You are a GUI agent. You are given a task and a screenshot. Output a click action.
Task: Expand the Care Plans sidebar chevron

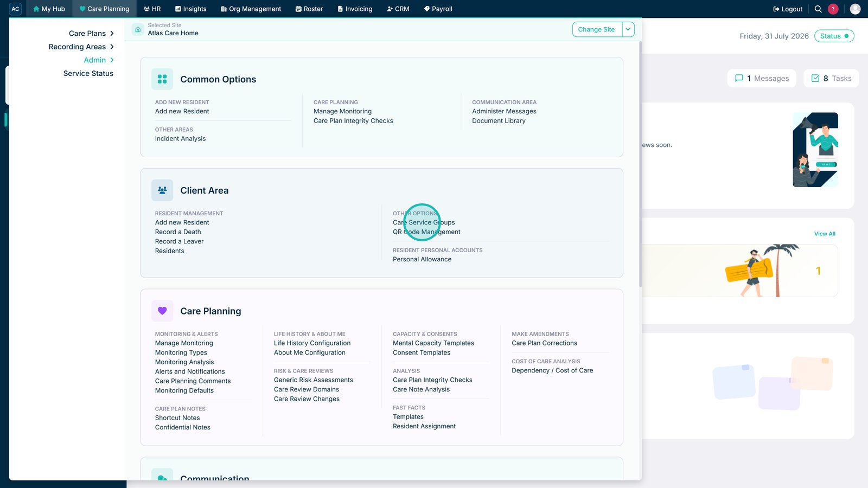coord(112,33)
